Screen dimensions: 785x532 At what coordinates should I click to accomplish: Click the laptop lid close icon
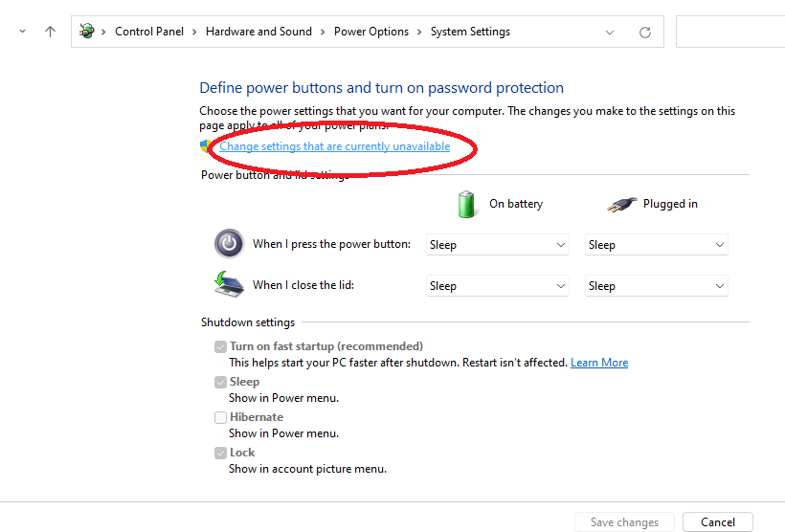point(229,284)
